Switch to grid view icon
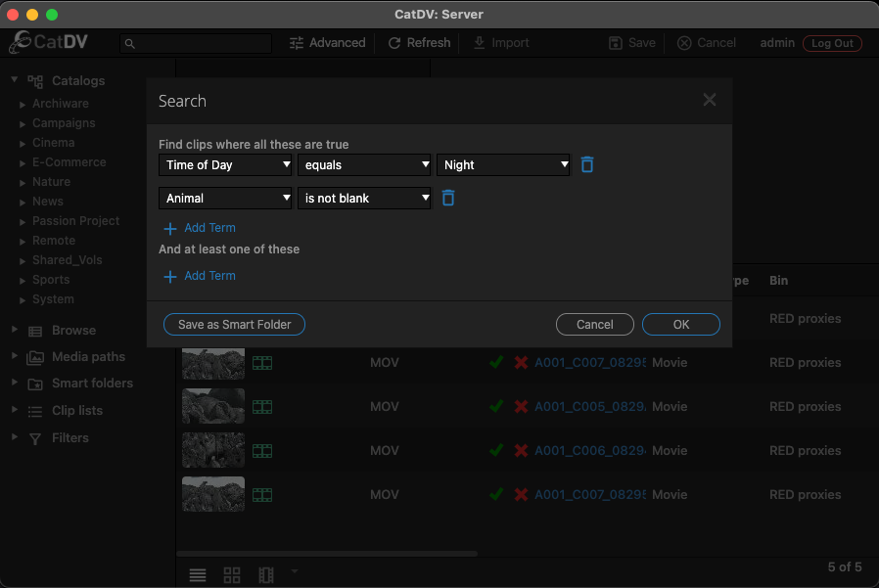Screen dimensions: 879x588 tap(232, 574)
